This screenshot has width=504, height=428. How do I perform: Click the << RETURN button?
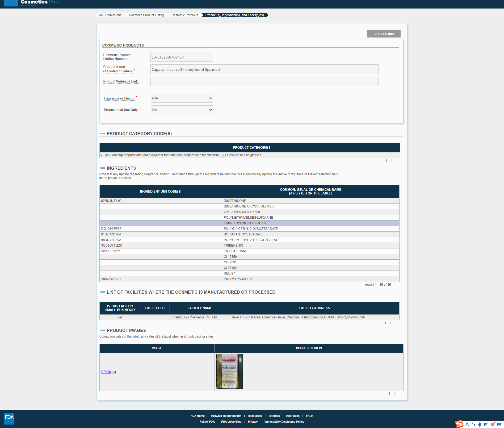coord(384,34)
